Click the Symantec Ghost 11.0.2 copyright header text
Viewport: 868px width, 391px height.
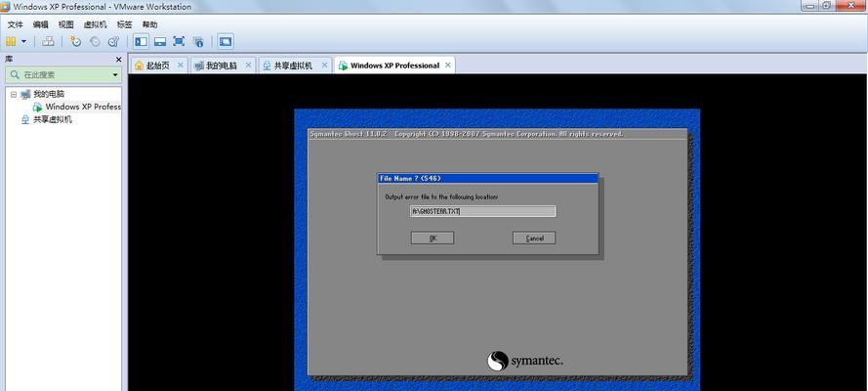pyautogui.click(x=467, y=134)
